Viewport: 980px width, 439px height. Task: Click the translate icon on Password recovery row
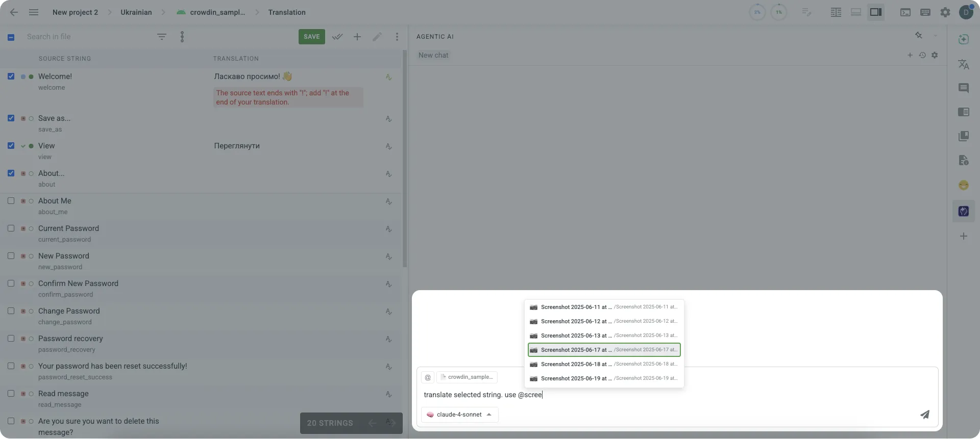pyautogui.click(x=388, y=339)
